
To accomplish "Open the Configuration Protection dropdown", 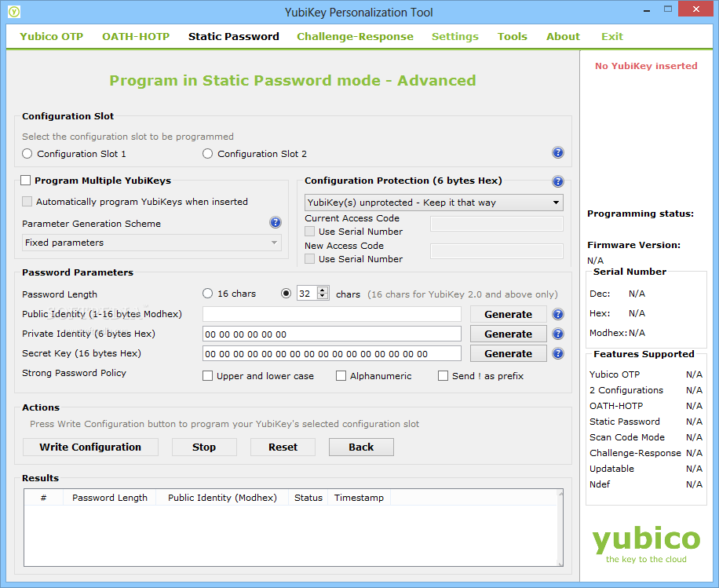I will click(x=434, y=203).
